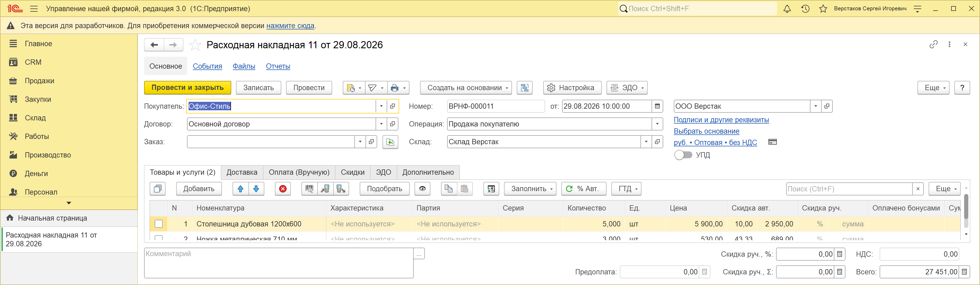Open the Склад section in sidebar
980x285 pixels.
click(x=35, y=118)
